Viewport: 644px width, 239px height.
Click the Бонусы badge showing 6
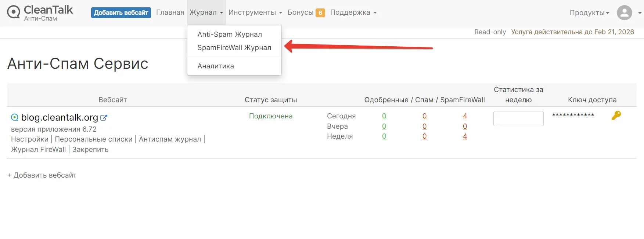click(x=320, y=13)
